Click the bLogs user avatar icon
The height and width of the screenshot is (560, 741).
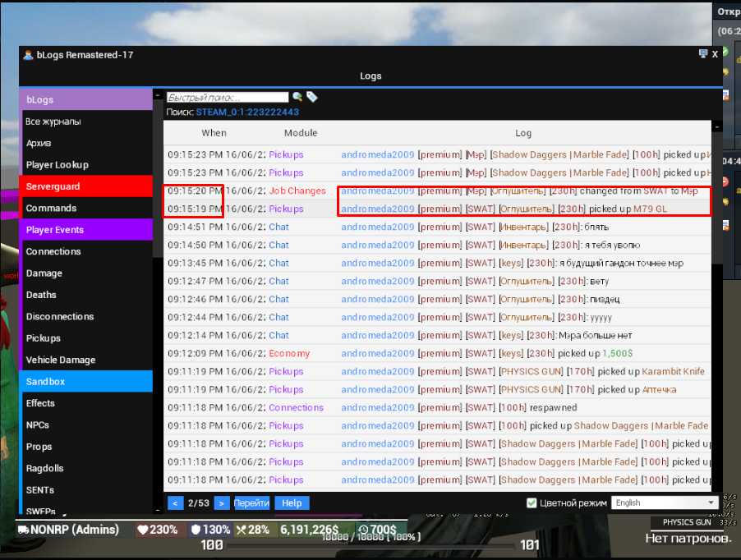click(28, 55)
